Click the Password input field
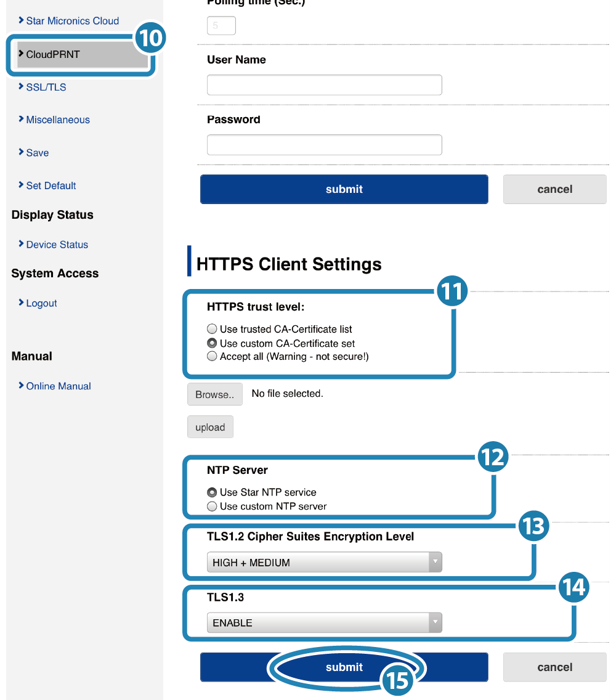This screenshot has height=700, width=616. click(x=325, y=145)
